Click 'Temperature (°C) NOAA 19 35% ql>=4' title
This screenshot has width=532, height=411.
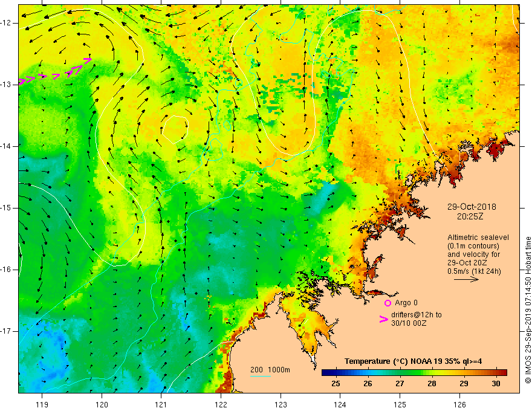[414, 361]
